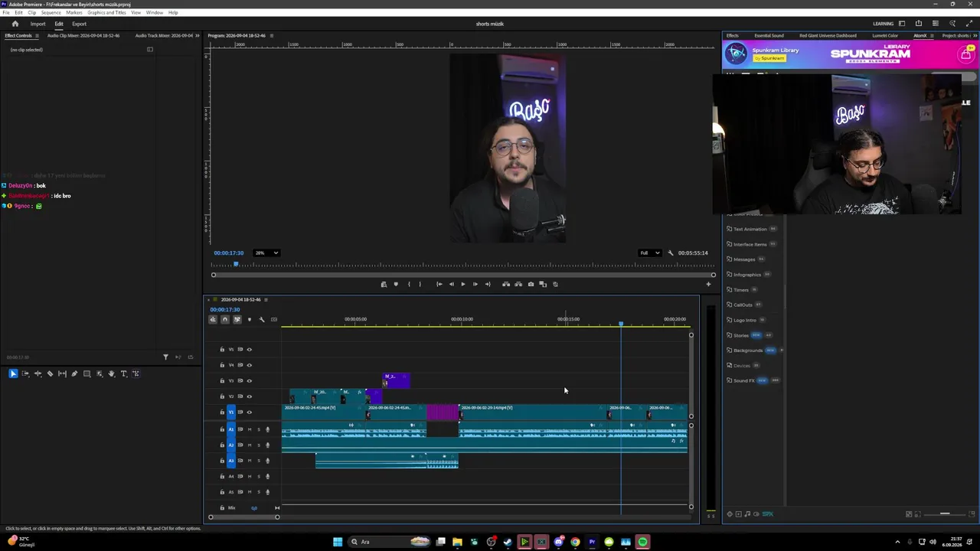Play the program monitor sequence

coord(462,284)
